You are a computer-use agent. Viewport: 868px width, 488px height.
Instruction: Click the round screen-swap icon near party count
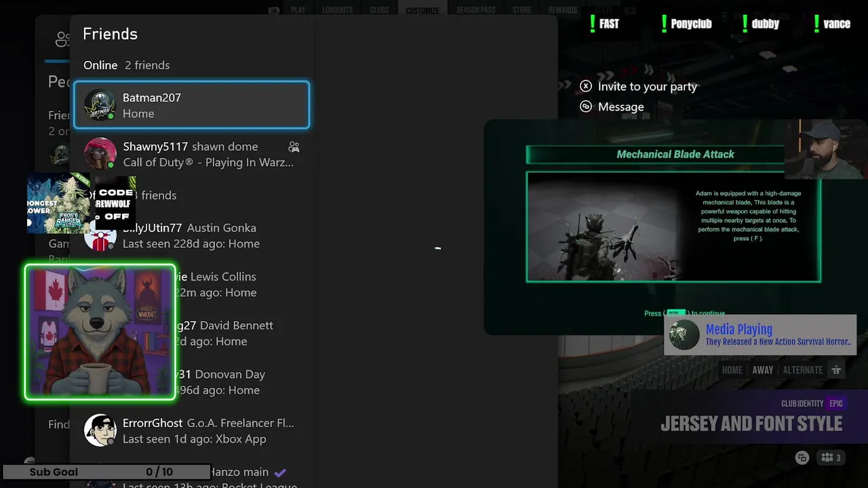coord(802,457)
